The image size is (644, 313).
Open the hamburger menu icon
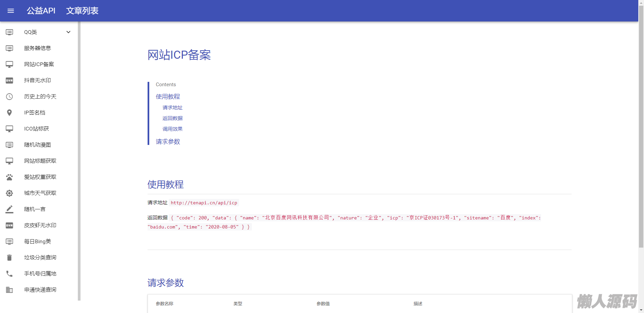click(11, 11)
